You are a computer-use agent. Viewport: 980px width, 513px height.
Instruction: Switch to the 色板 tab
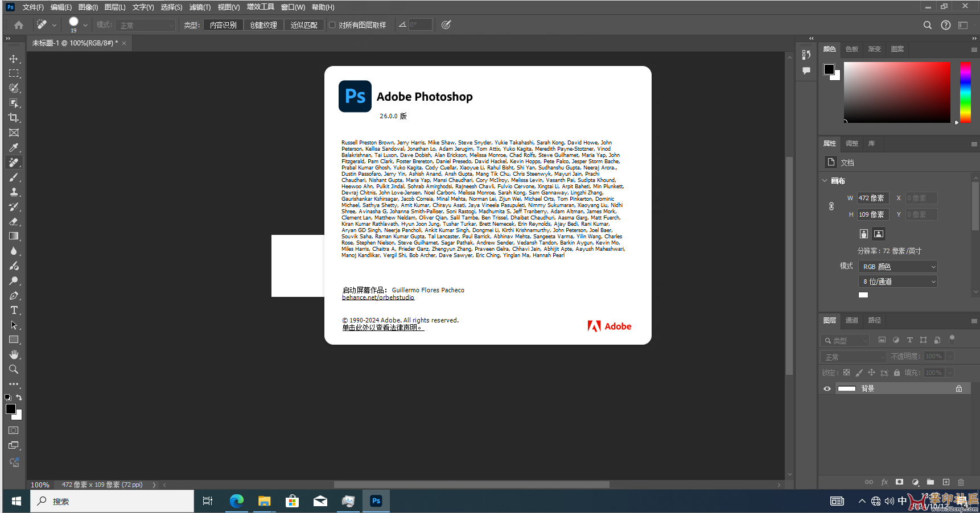tap(852, 49)
